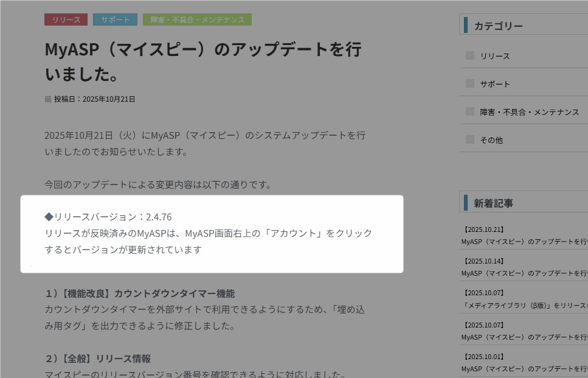588x378 pixels.
Task: Click the calendar icon beside the post date
Action: 48,99
